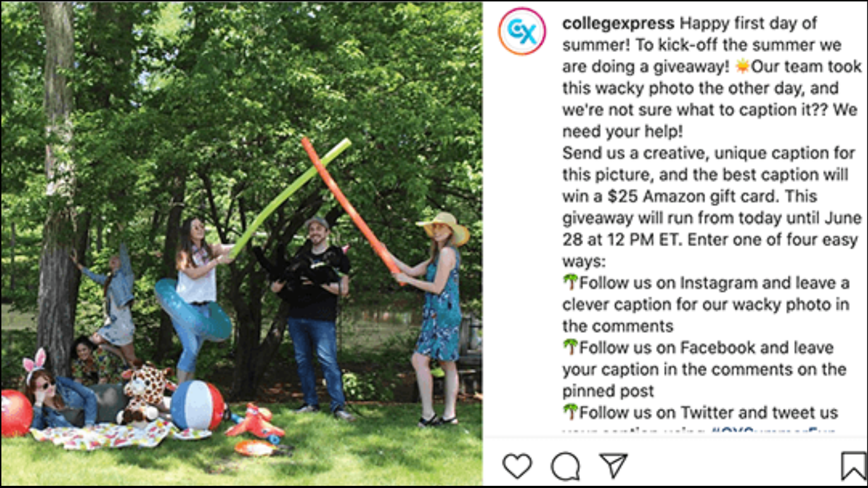
Task: Share the post using the paper plane icon
Action: pos(614,465)
